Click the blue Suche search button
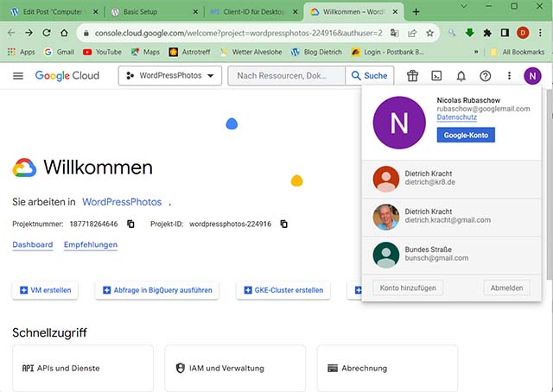Viewport: 553px width, 392px height. (x=367, y=76)
